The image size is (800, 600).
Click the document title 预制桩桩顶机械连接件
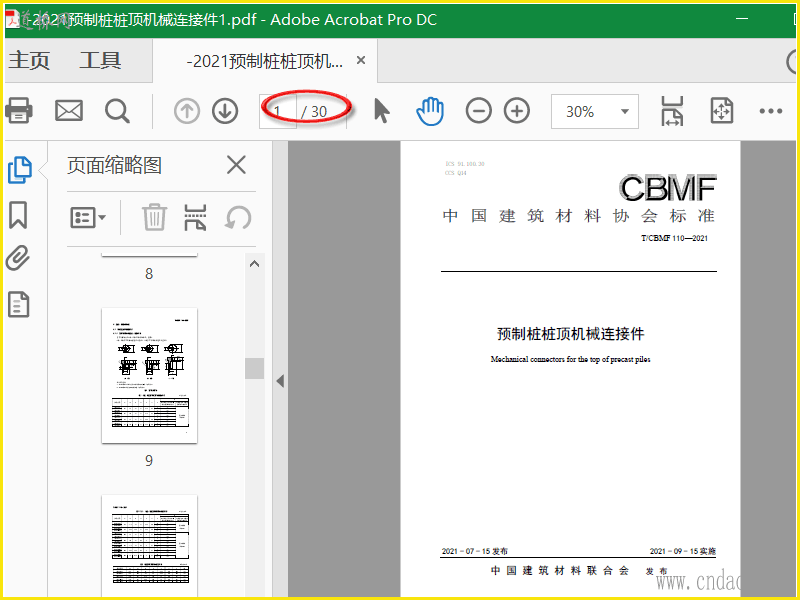tap(570, 334)
